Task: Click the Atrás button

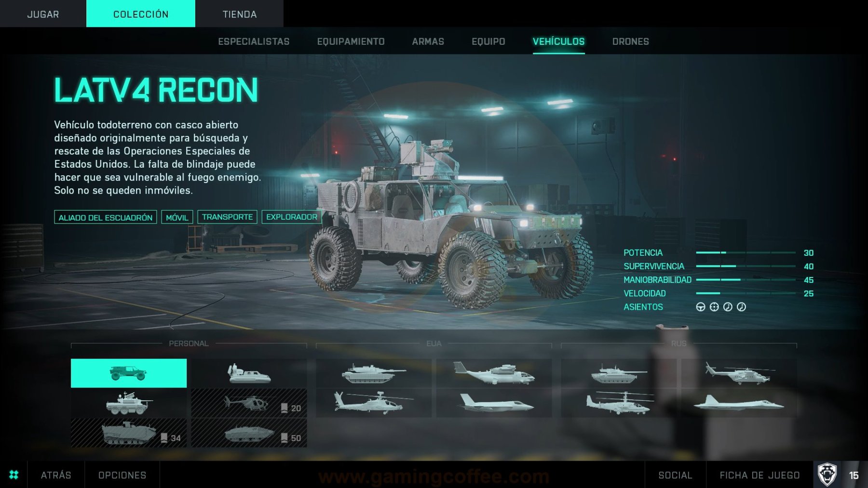Action: tap(56, 475)
